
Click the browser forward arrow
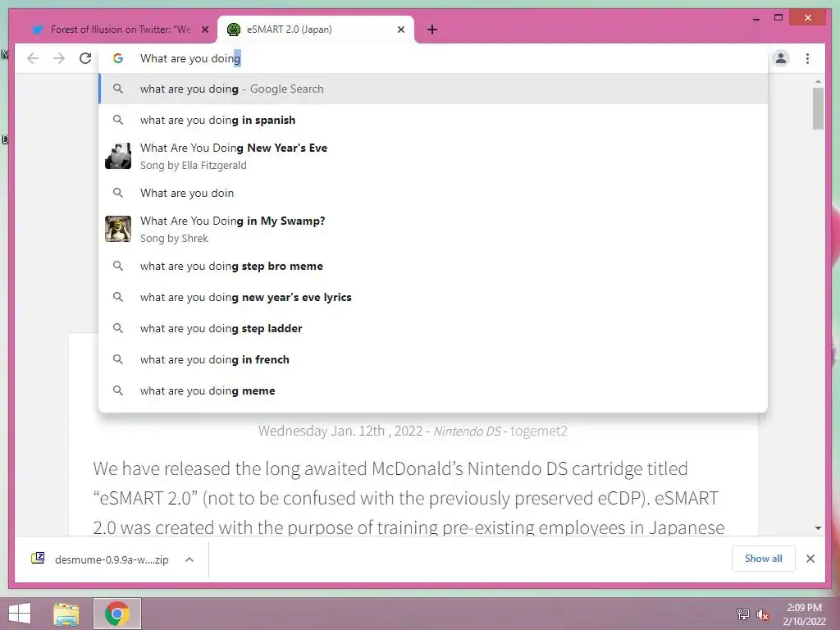pos(59,58)
